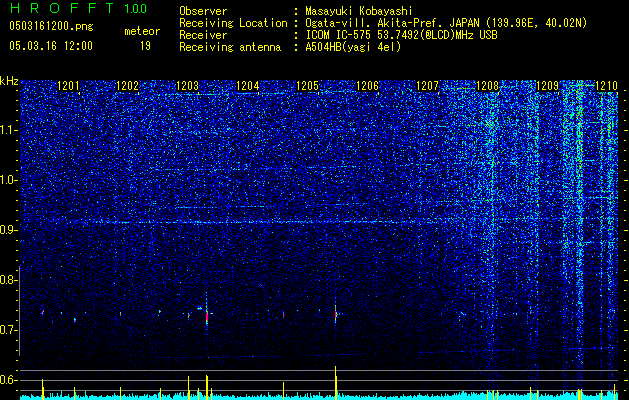Screen dimensions: 629x400
Task: Click the 0.9 frequency axis label
Action: pos(8,230)
